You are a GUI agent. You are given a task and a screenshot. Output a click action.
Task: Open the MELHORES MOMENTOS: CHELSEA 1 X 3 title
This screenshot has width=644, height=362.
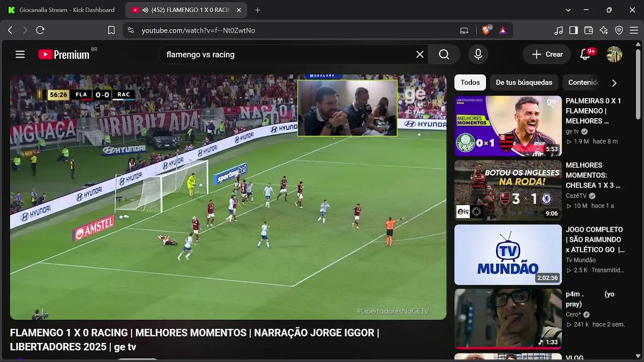(594, 175)
